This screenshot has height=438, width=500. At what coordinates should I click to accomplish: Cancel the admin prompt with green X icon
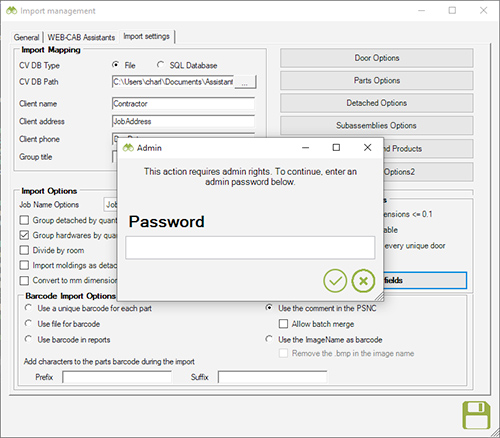click(x=363, y=281)
